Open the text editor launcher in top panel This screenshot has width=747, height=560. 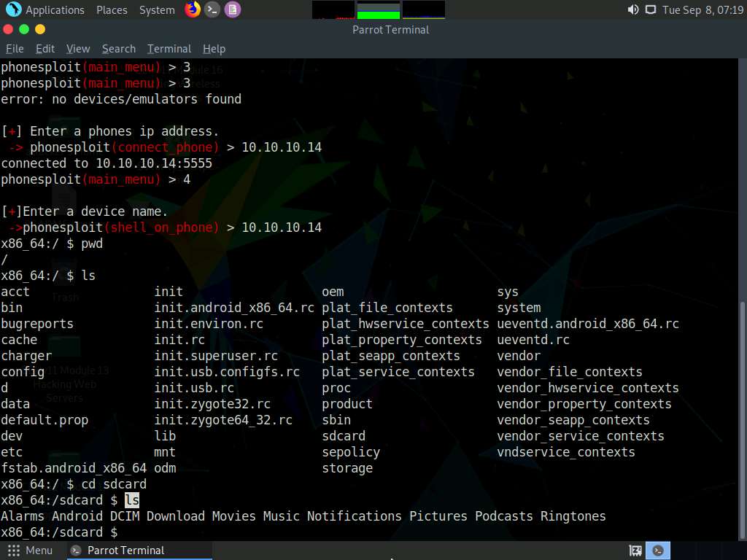232,9
